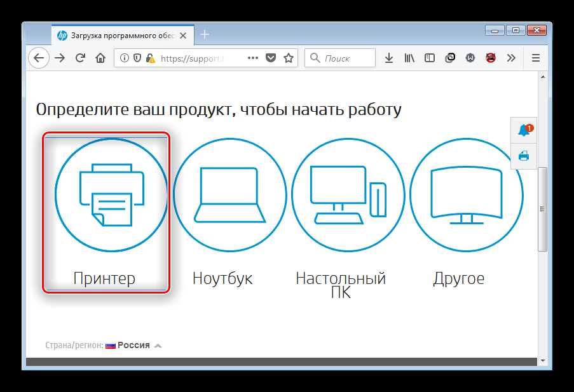574x392 pixels.
Task: Click the Страна/регион: label
Action: click(74, 345)
